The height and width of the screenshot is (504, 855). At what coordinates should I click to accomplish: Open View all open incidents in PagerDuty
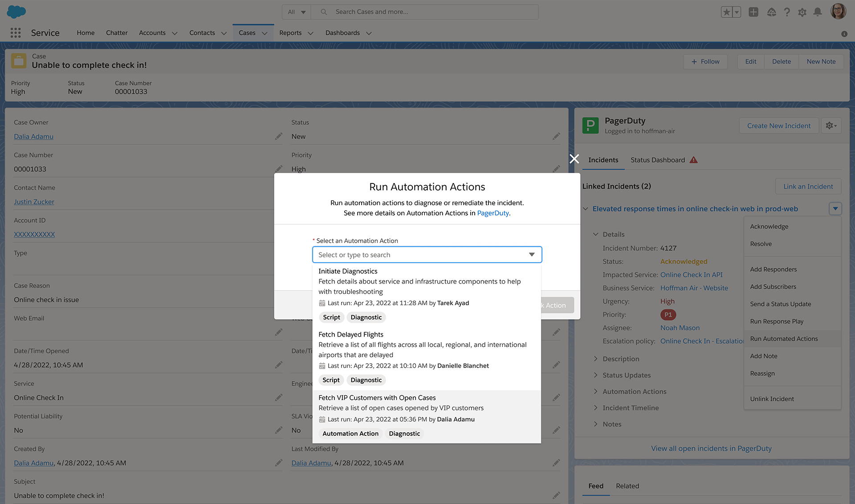click(x=711, y=448)
